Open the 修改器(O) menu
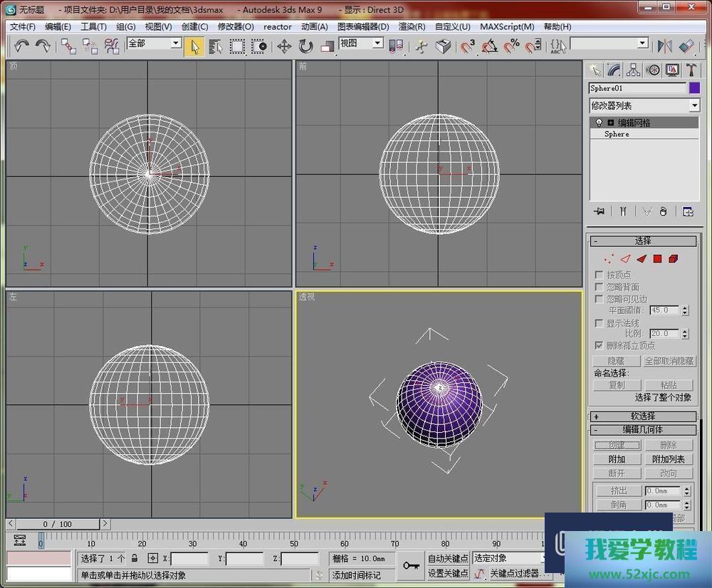This screenshot has height=588, width=712. pyautogui.click(x=235, y=26)
